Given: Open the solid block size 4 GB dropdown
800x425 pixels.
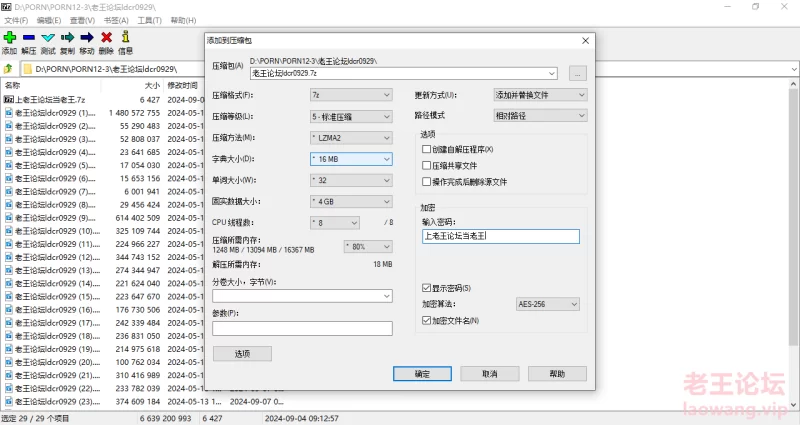Looking at the screenshot, I should click(x=351, y=202).
